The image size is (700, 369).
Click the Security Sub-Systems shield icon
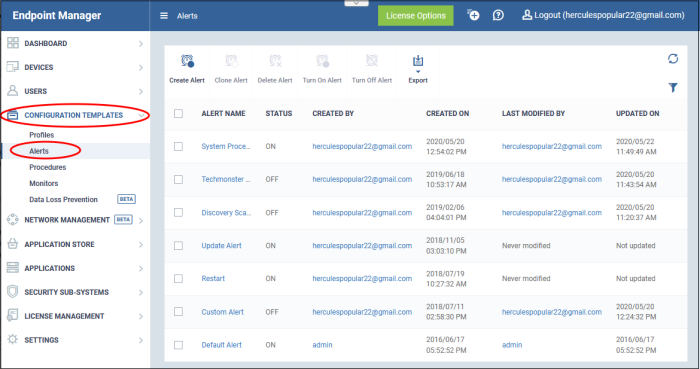tap(13, 292)
